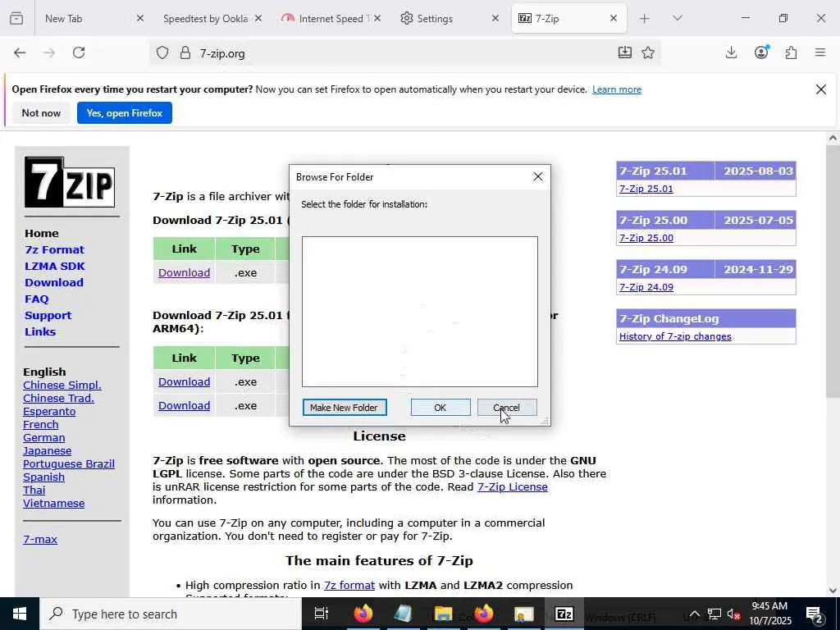
Task: Open the 7-Zip 25.01 news link
Action: click(646, 189)
